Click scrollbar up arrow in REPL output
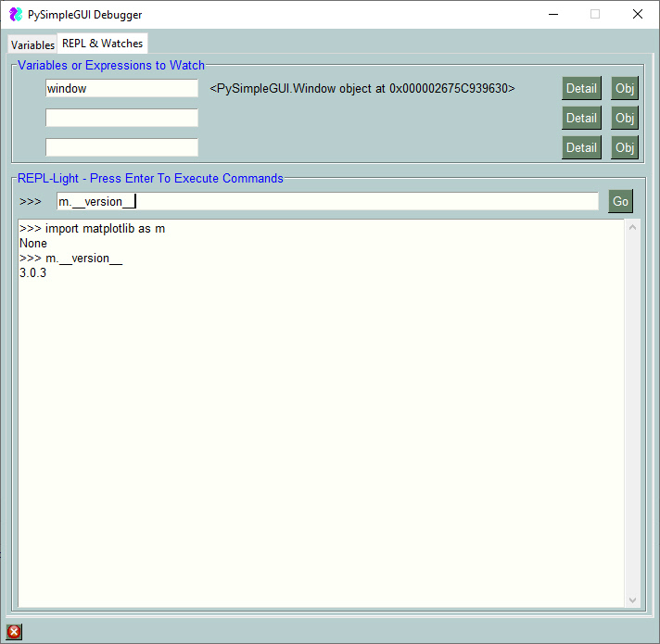Screen dimensions: 660x644 pos(632,228)
